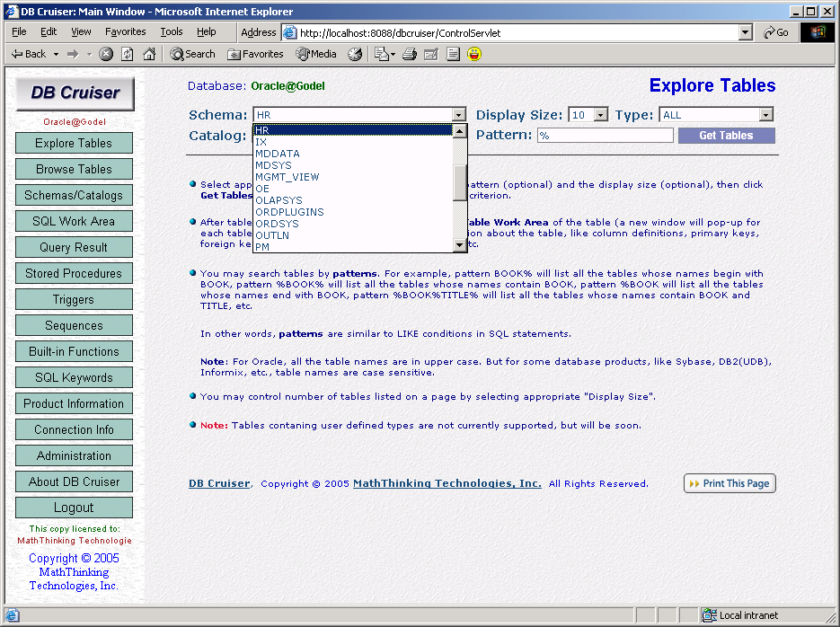Open the Tools menu

click(172, 31)
